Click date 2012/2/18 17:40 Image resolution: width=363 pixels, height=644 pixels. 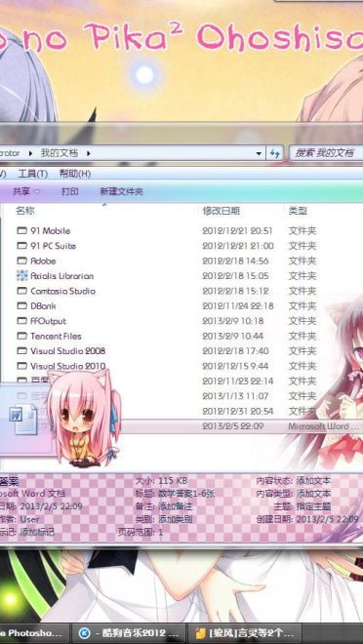pos(236,350)
